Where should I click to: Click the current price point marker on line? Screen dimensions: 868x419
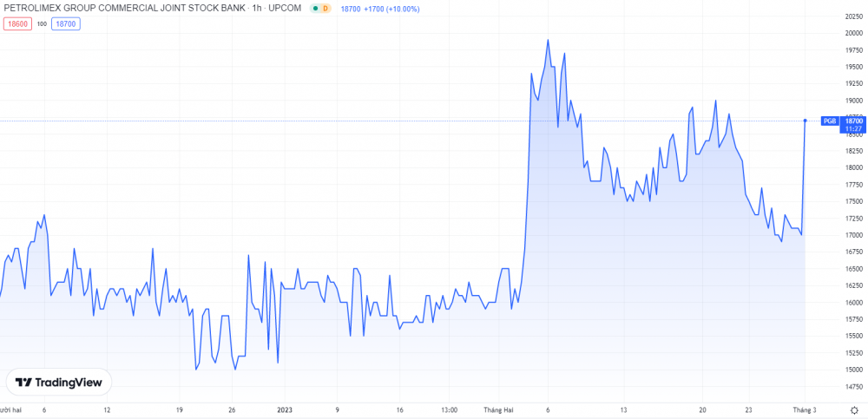click(x=805, y=121)
